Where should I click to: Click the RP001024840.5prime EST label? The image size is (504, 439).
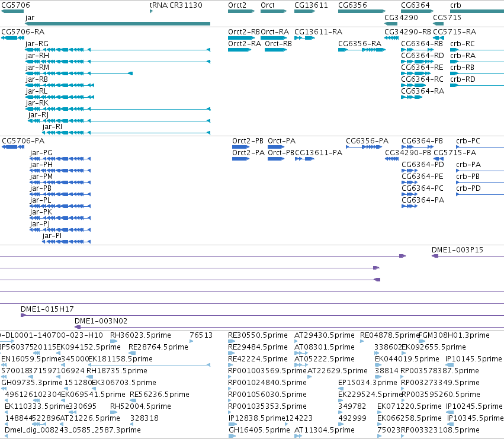coord(267,383)
